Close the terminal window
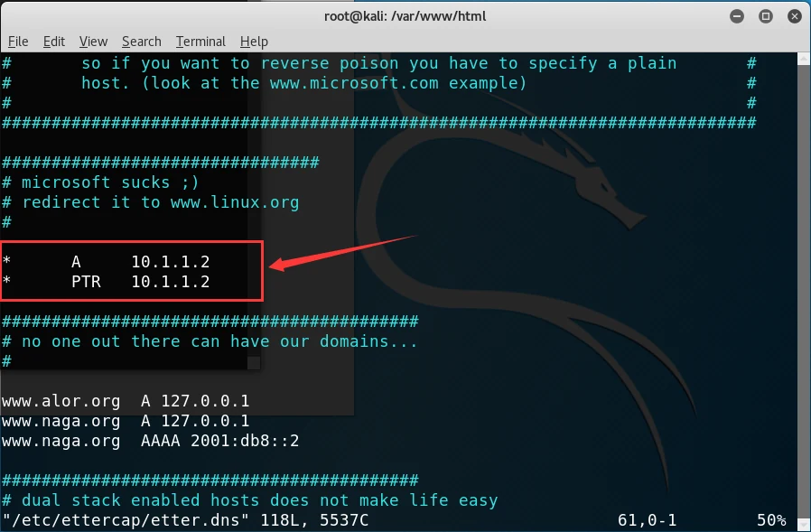The image size is (811, 532). coord(795,16)
